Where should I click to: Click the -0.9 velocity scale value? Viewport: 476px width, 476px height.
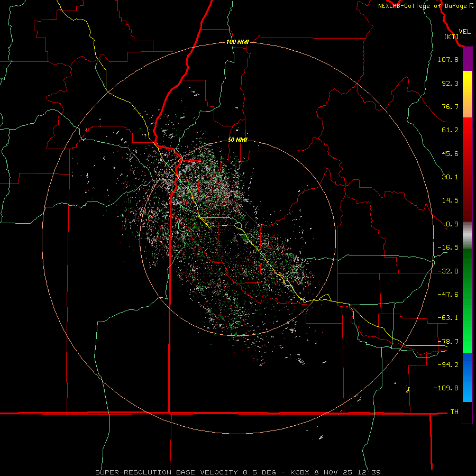pyautogui.click(x=450, y=224)
